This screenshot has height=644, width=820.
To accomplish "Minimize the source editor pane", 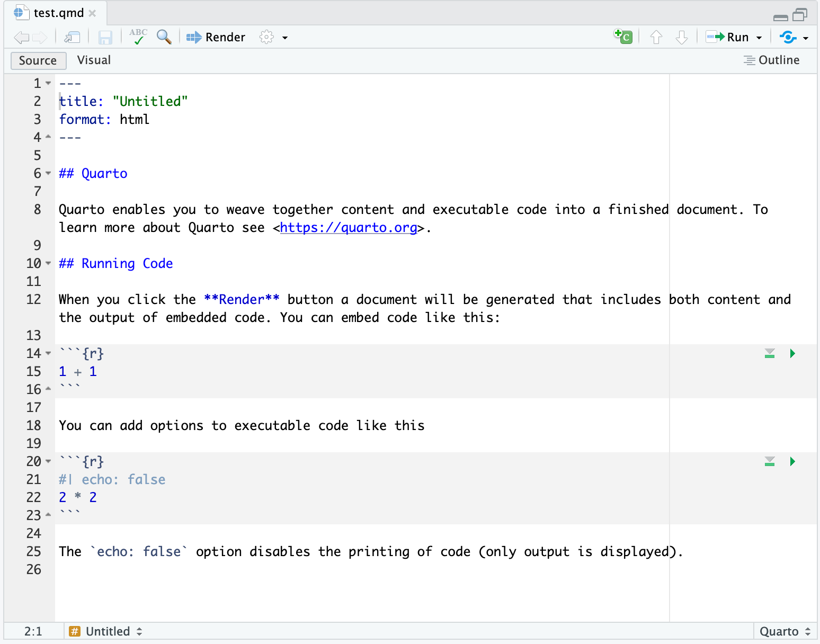I will coord(780,17).
